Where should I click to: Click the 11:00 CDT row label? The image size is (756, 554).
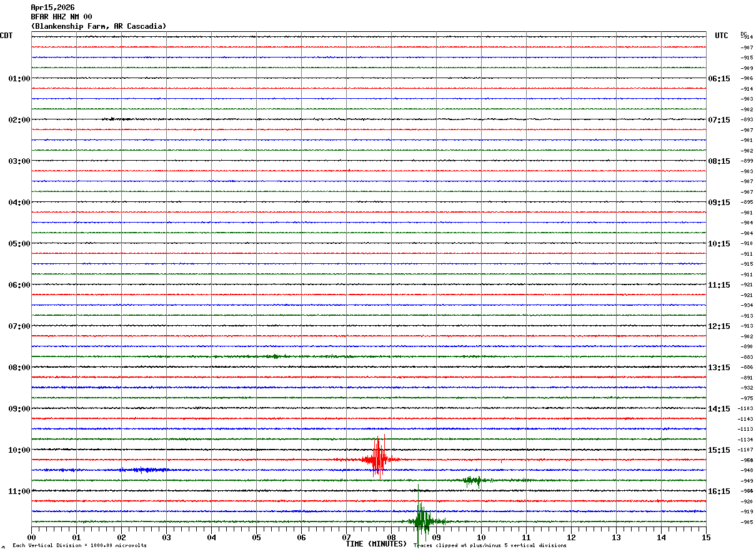(x=19, y=491)
